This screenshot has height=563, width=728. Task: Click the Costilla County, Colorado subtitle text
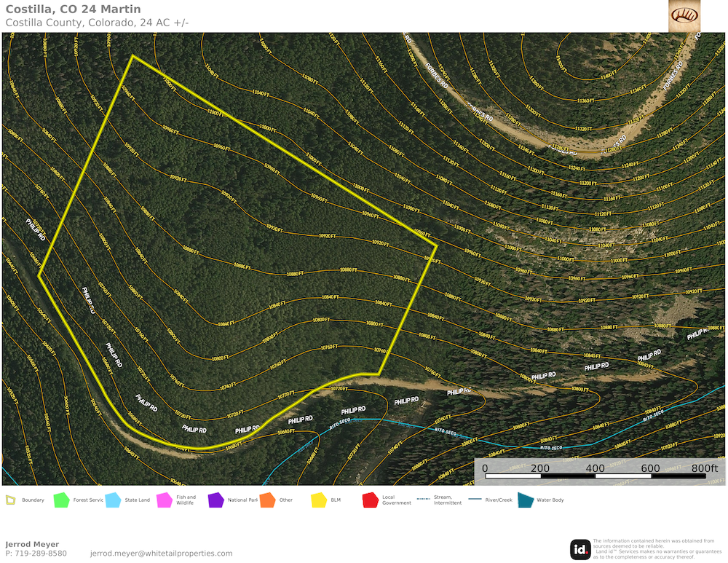coord(97,23)
